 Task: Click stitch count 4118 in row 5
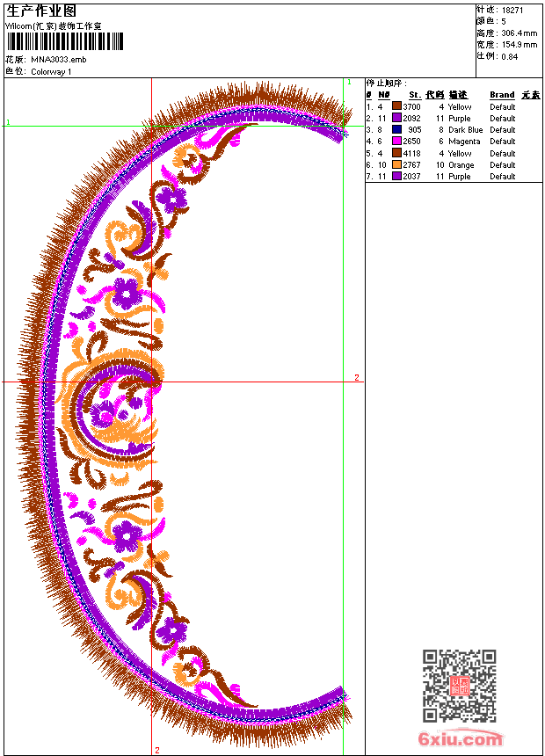tap(412, 153)
